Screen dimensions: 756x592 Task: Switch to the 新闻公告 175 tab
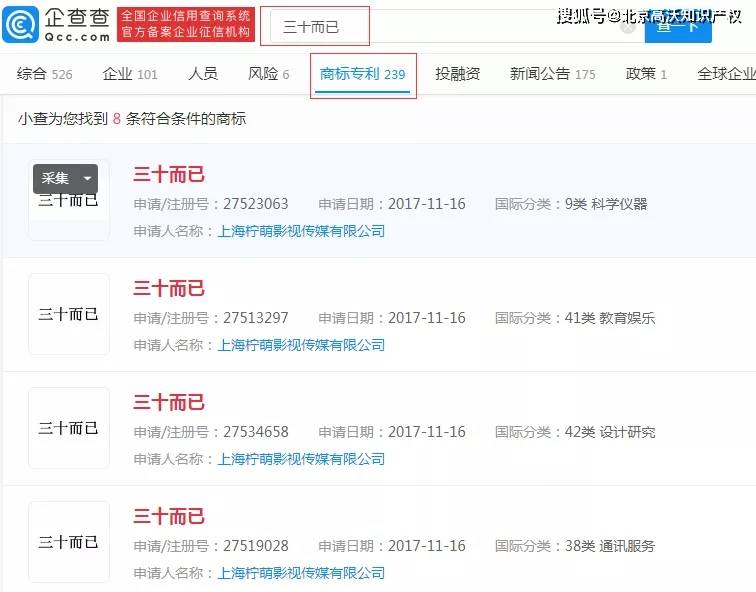[x=553, y=74]
